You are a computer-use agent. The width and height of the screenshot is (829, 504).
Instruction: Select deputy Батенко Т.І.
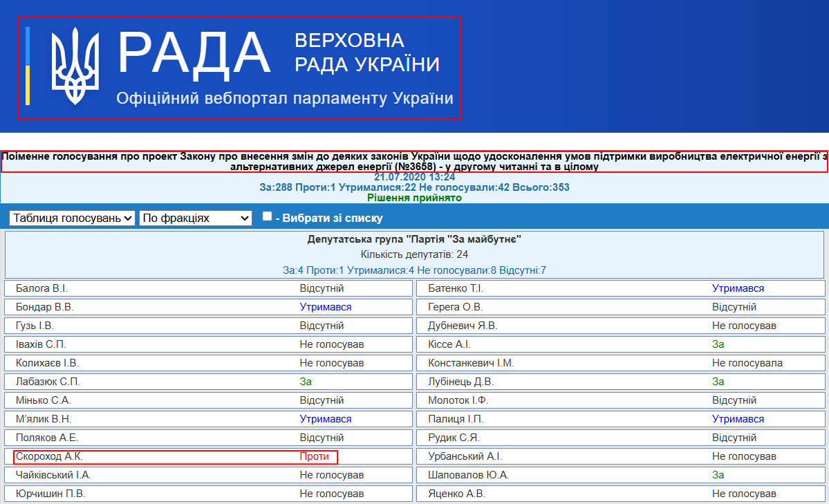tap(456, 288)
